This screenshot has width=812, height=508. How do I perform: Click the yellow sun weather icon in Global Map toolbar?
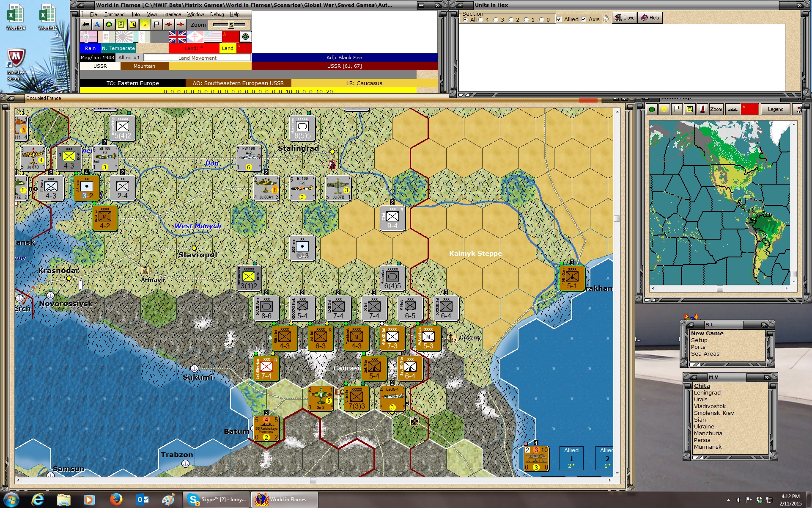[664, 109]
